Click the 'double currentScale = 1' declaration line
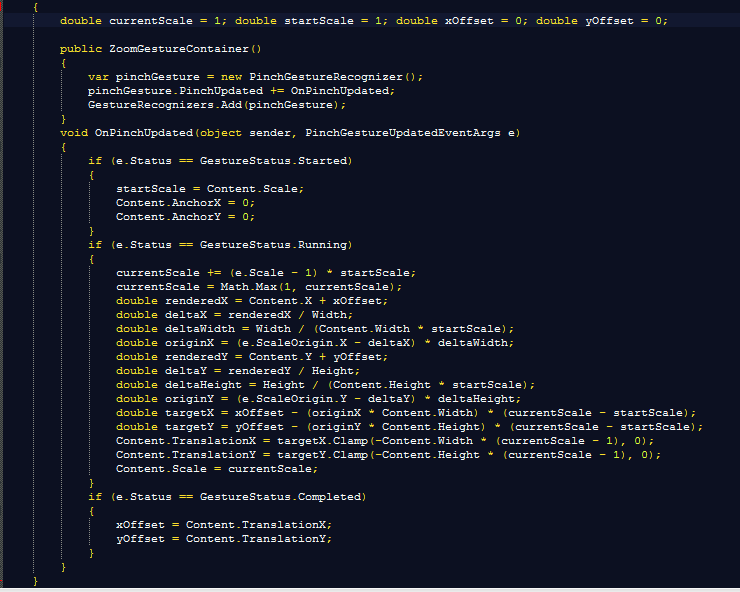This screenshot has height=592, width=740. pos(364,21)
